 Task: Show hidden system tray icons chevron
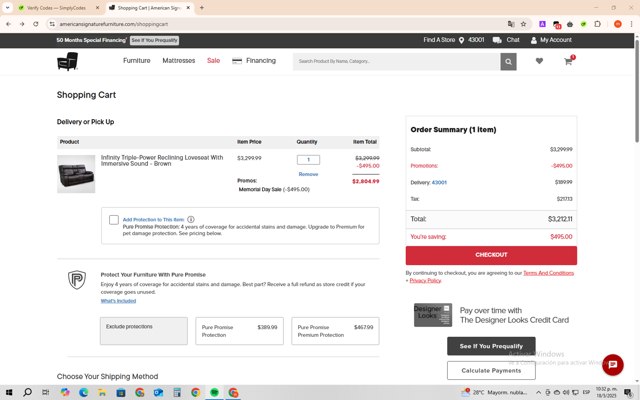tap(538, 393)
